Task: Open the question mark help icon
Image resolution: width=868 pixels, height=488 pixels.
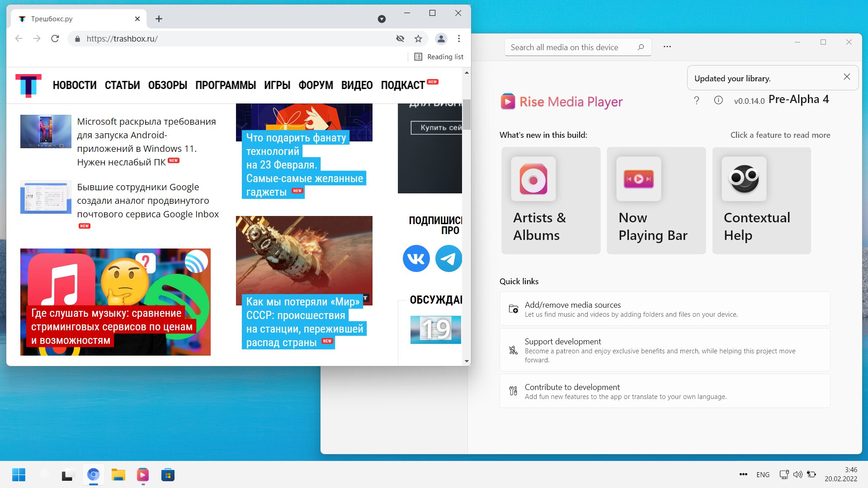Action: coord(697,100)
